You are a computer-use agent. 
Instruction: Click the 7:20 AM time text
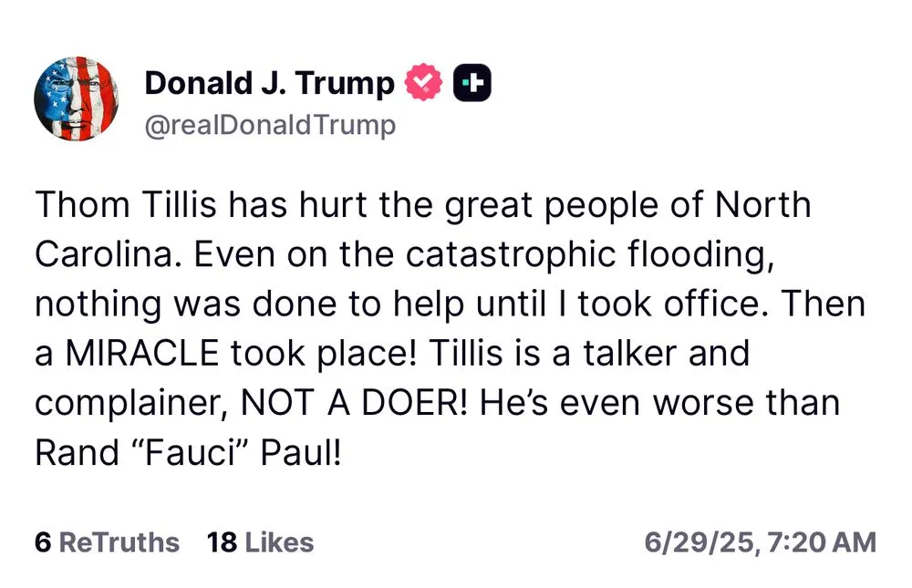pos(822,542)
